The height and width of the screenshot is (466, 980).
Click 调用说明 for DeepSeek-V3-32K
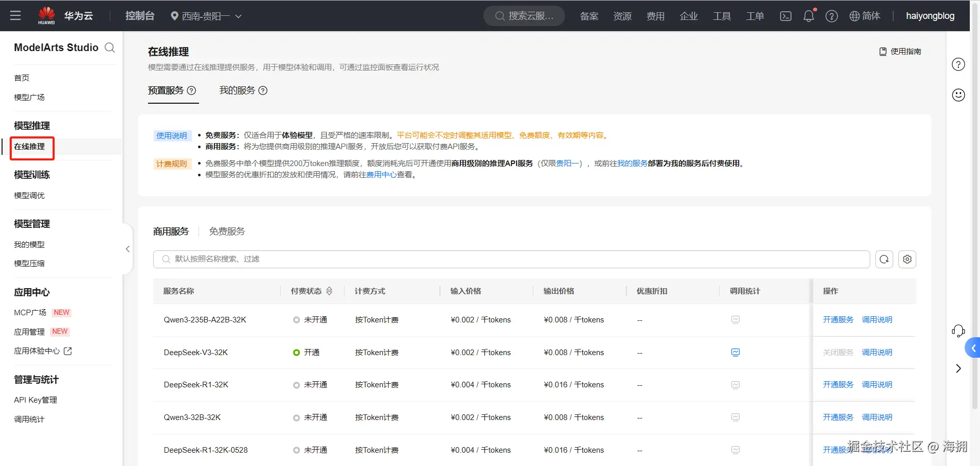pos(877,353)
